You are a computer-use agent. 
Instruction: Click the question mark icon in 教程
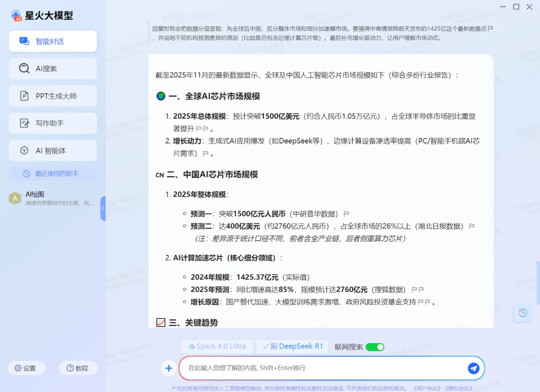[x=70, y=368]
